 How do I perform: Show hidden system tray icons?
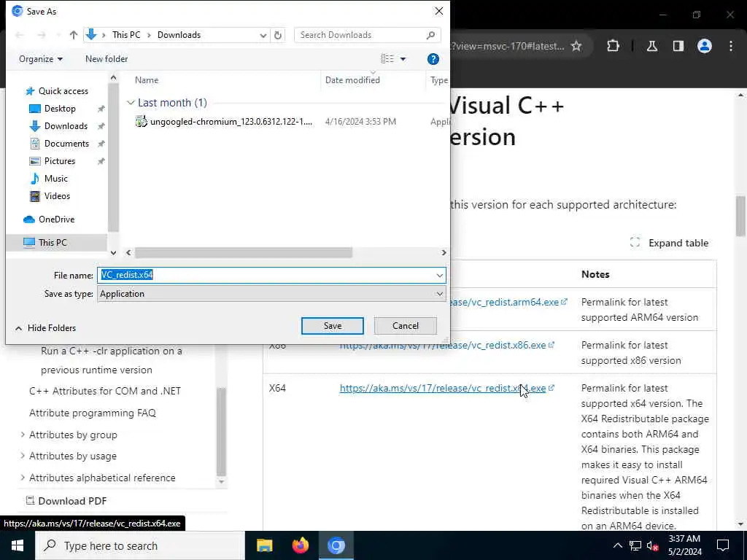coord(617,545)
